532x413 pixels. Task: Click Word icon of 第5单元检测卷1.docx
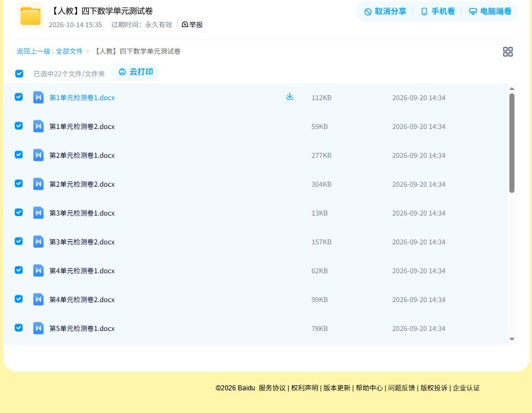coord(38,328)
